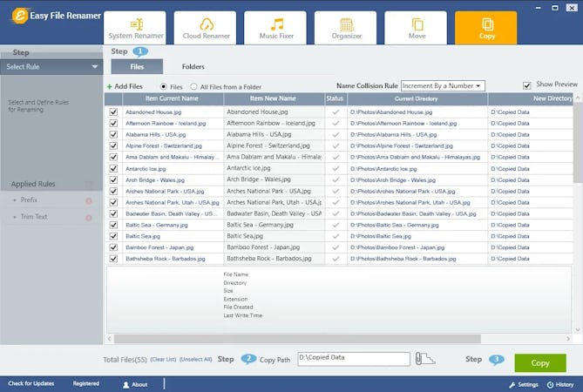Uncheck the Arch Bridge - Wales.jpg checkbox
The height and width of the screenshot is (392, 583).
click(x=113, y=179)
